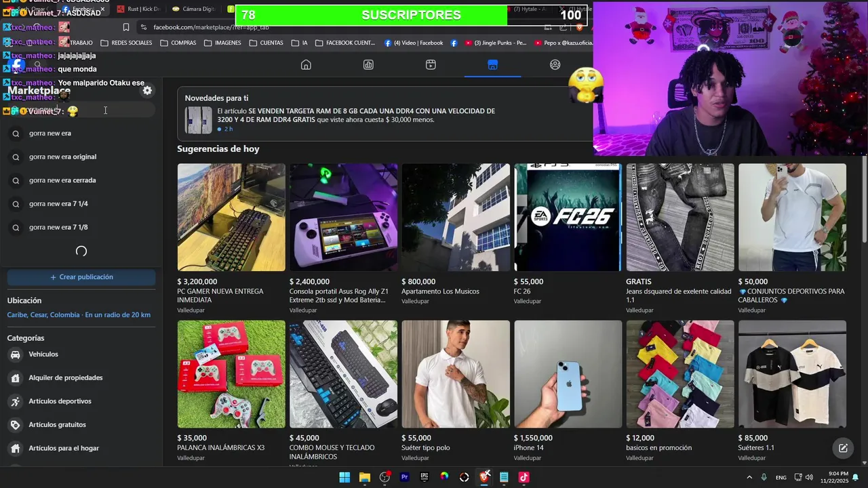Open the FACEBOOK CUENT... bookmarks folder
868x488 pixels.
345,43
